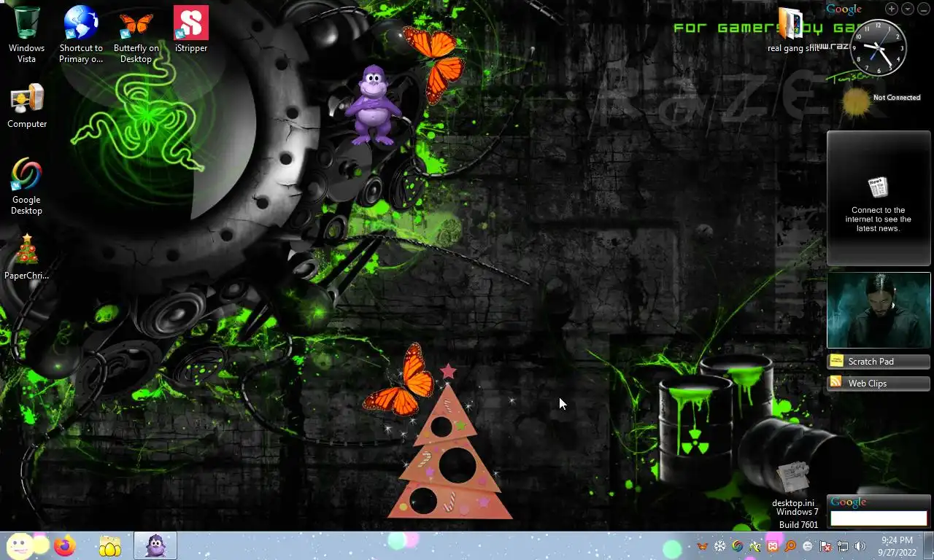The width and height of the screenshot is (934, 560).
Task: Click the sidebar add gadget plus button
Action: pyautogui.click(x=892, y=9)
